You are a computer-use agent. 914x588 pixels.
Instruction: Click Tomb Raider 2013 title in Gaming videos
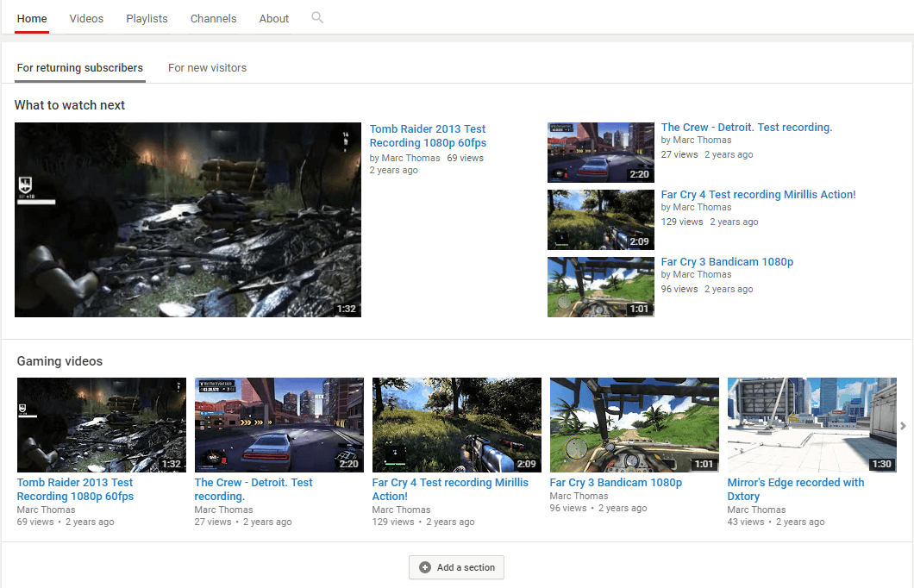click(x=75, y=490)
